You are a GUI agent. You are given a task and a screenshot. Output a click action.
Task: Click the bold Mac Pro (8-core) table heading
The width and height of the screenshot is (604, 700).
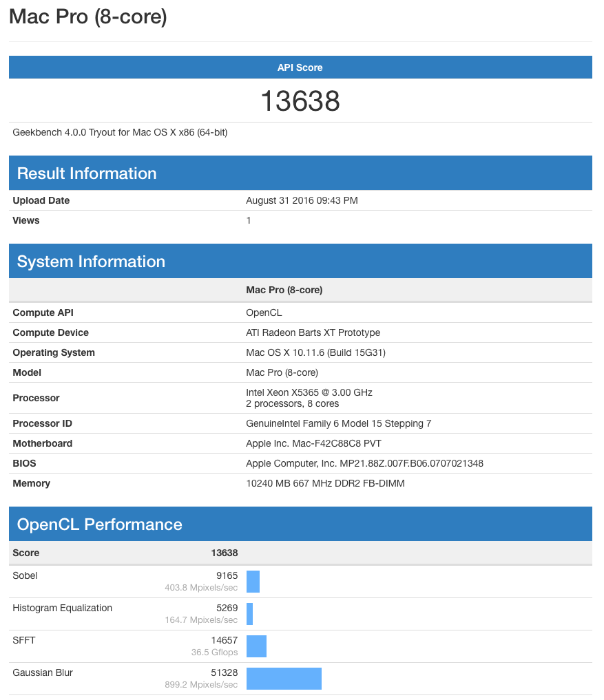[284, 290]
